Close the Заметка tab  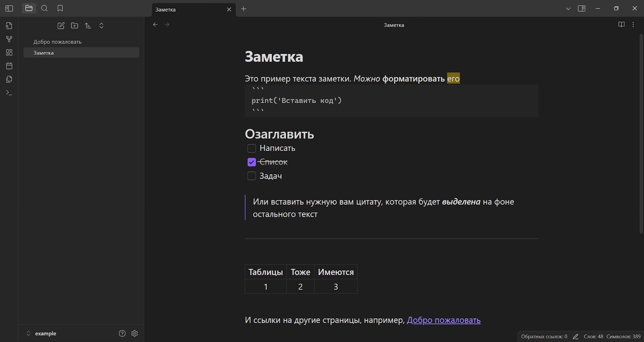click(229, 9)
